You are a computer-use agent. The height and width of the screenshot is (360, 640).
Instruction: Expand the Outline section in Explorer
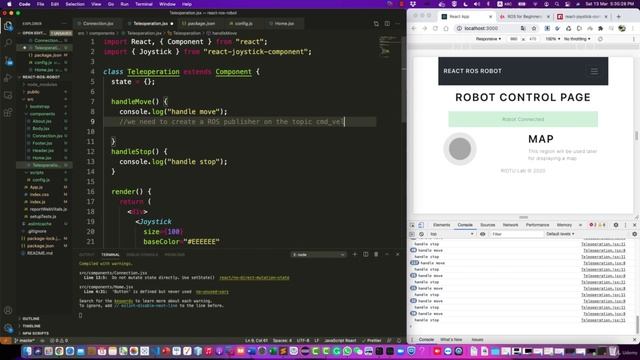coord(31,318)
